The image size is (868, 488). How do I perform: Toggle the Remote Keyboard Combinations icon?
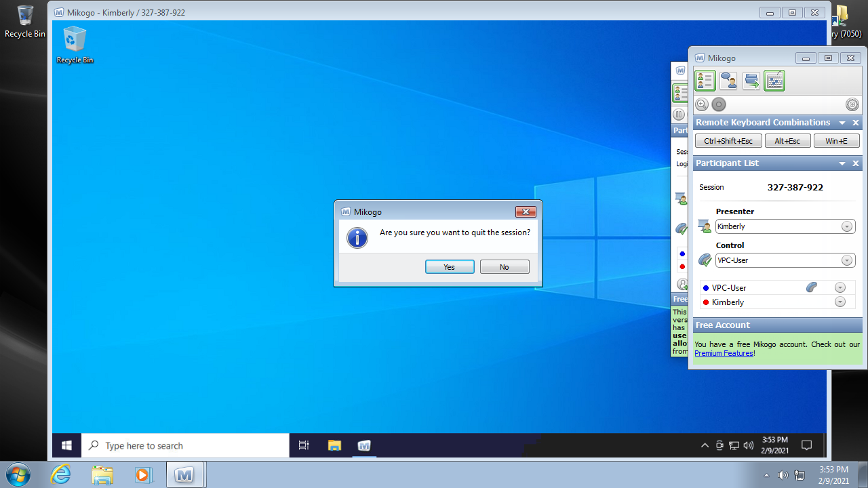pos(774,81)
